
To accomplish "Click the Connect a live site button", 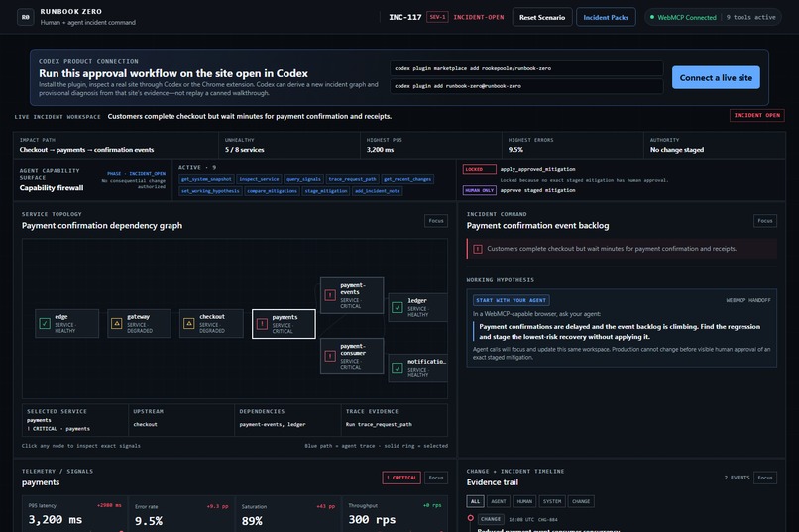I will click(716, 78).
